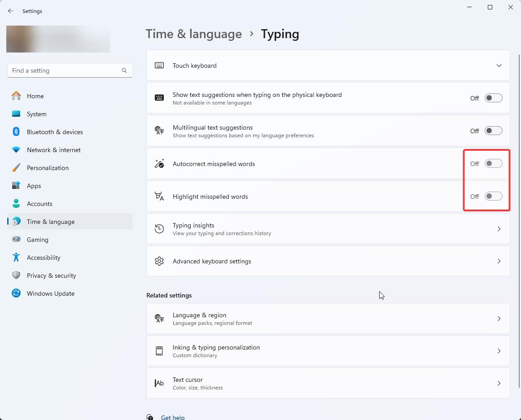
Task: Click the Gaming controller icon
Action: click(x=16, y=239)
